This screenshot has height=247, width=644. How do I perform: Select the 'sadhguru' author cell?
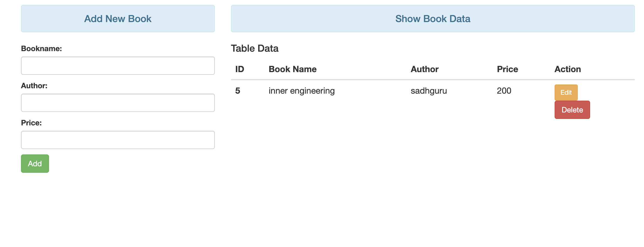click(429, 91)
